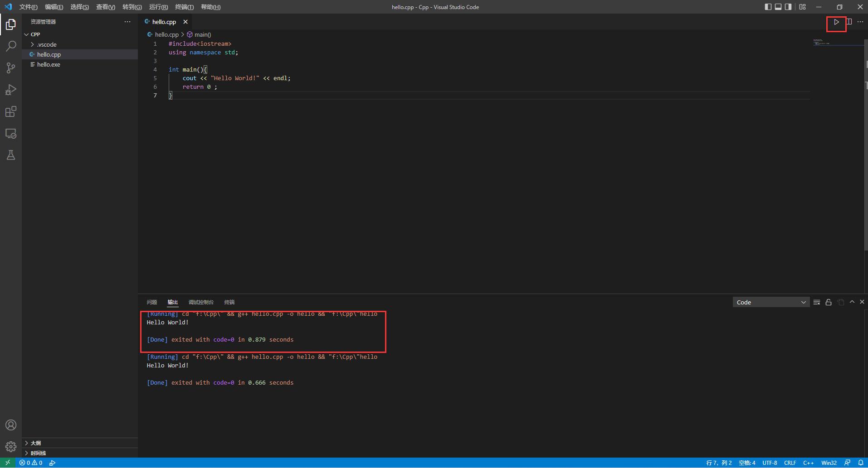
Task: Clear the Output panel content
Action: (x=816, y=302)
